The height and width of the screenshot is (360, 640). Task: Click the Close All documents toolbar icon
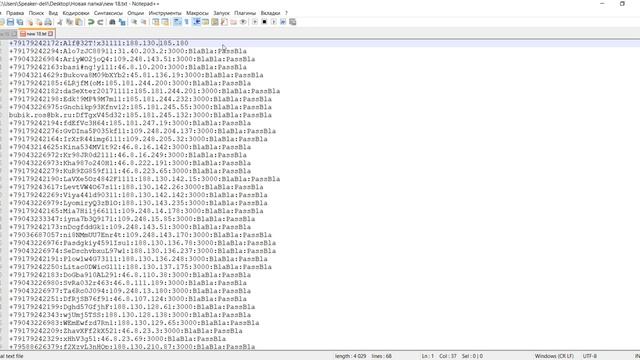pos(39,22)
